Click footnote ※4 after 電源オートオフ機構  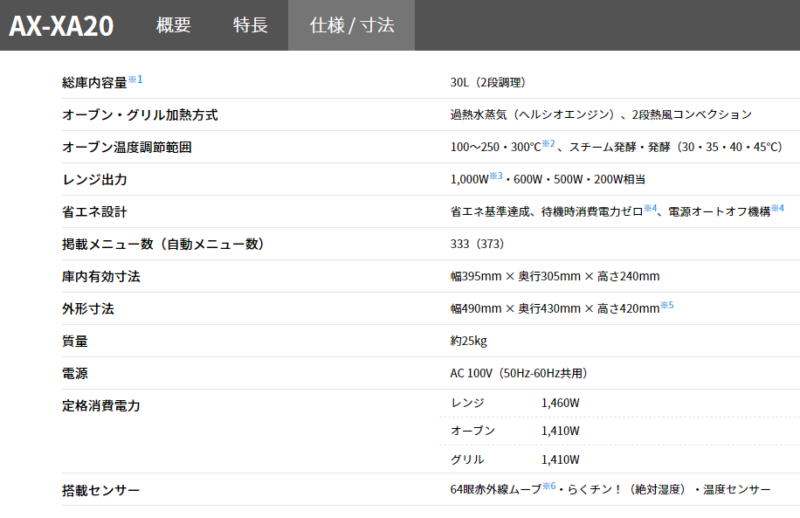tap(778, 208)
